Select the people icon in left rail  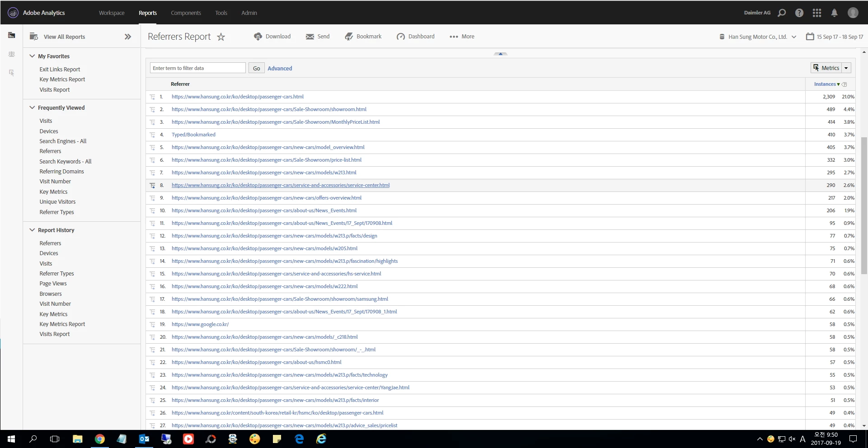coord(12,54)
